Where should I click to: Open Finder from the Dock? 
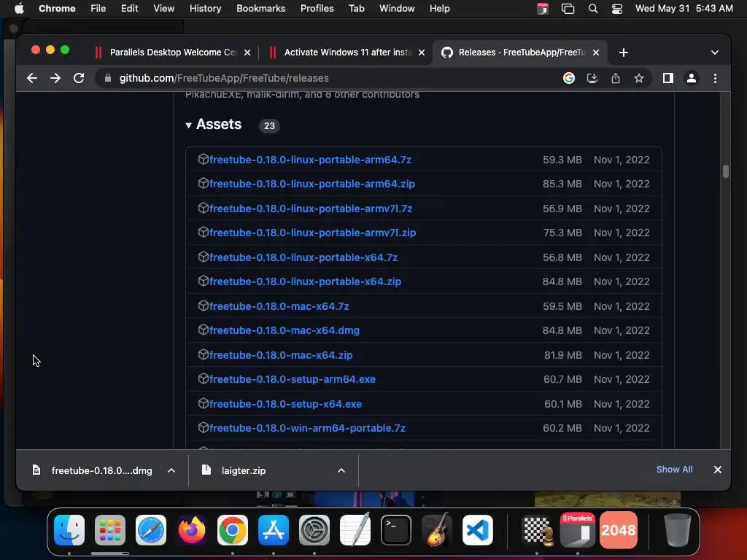tap(69, 530)
